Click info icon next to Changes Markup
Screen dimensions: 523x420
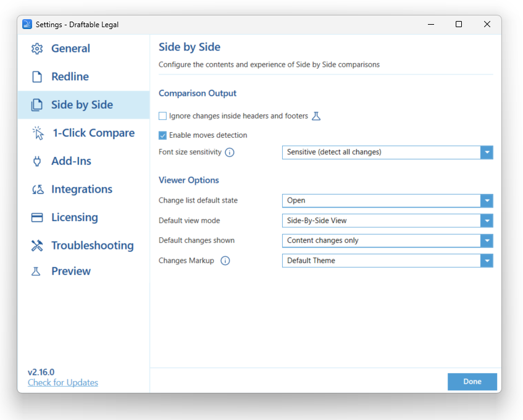point(225,261)
